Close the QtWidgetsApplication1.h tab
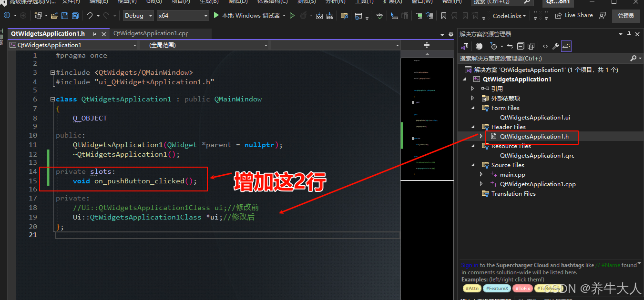Image resolution: width=644 pixels, height=300 pixels. [104, 34]
